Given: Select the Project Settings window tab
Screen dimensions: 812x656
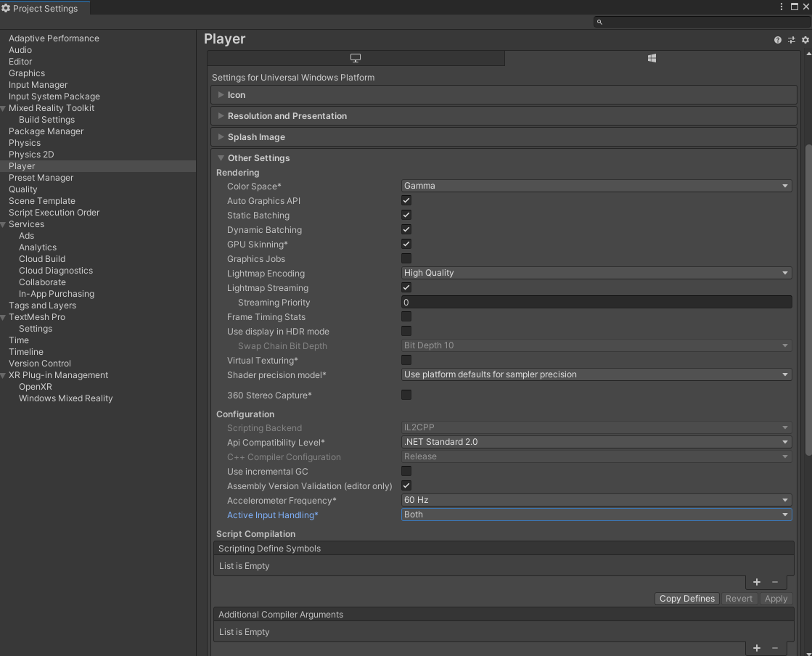Looking at the screenshot, I should [x=45, y=8].
